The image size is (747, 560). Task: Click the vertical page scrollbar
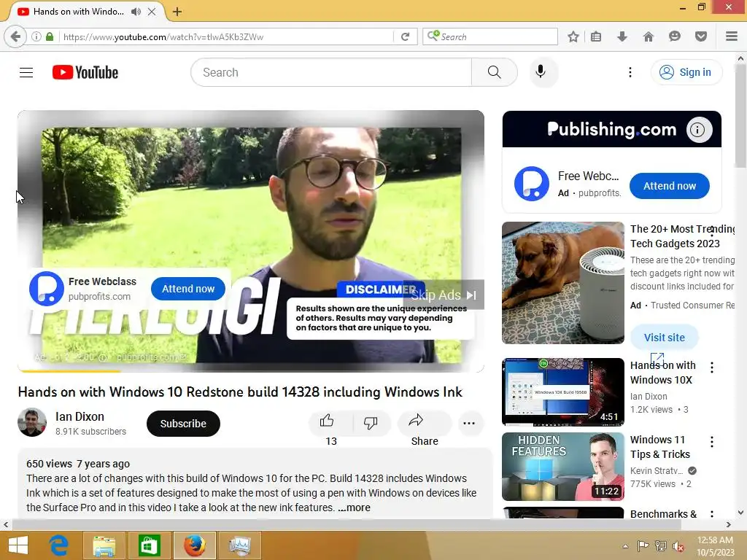pyautogui.click(x=740, y=116)
